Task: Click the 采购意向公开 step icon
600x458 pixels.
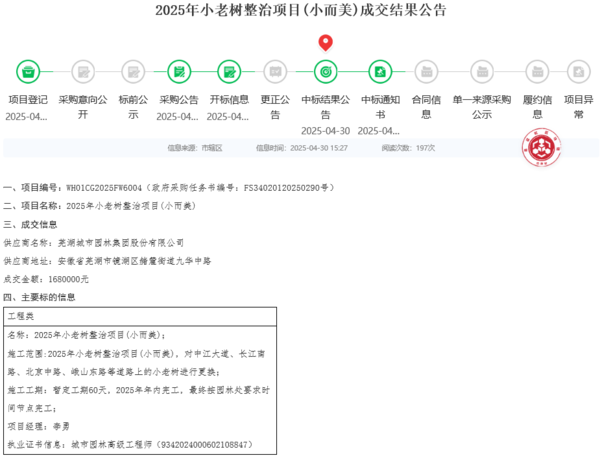Action: tap(82, 72)
